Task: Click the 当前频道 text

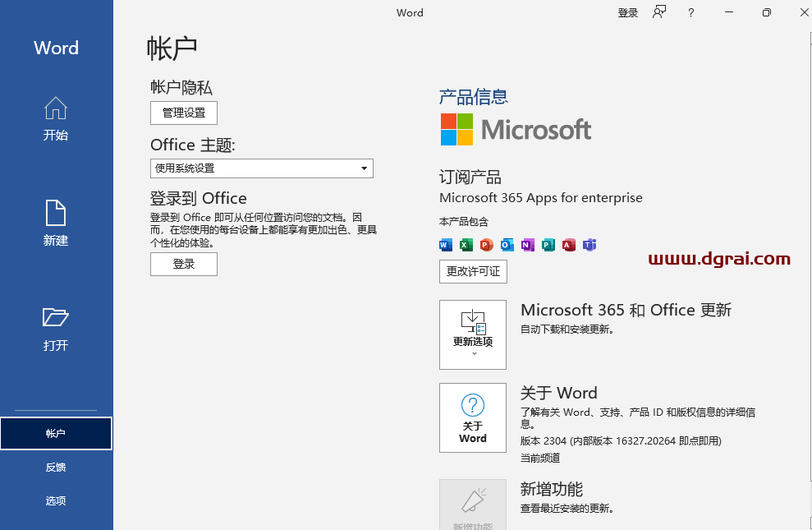Action: tap(540, 458)
